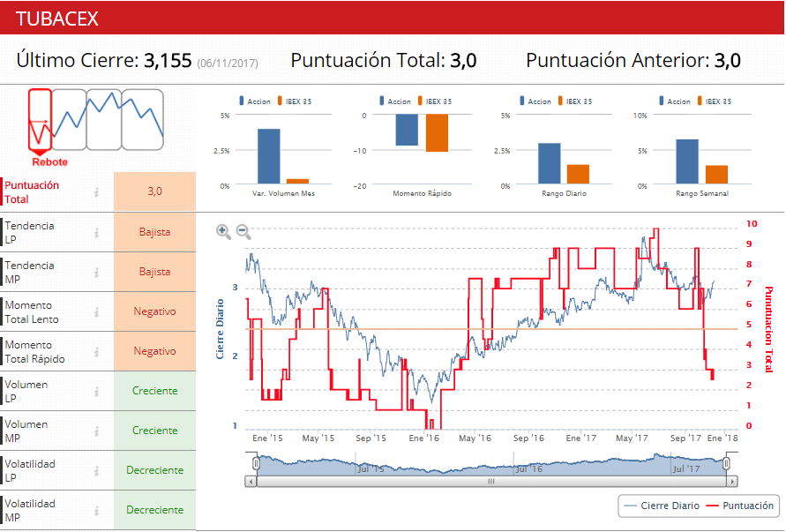
Task: Click the Decreciente value for Volatilidad MP
Action: [x=154, y=509]
